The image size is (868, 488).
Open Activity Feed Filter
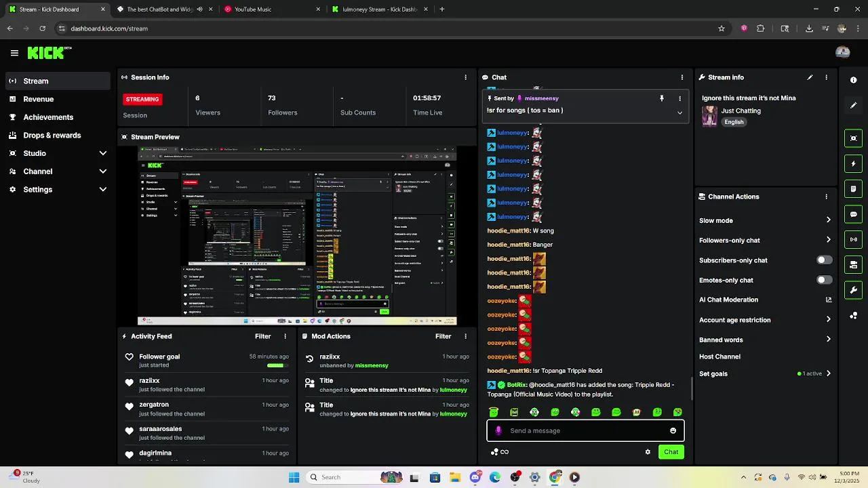[x=262, y=336]
